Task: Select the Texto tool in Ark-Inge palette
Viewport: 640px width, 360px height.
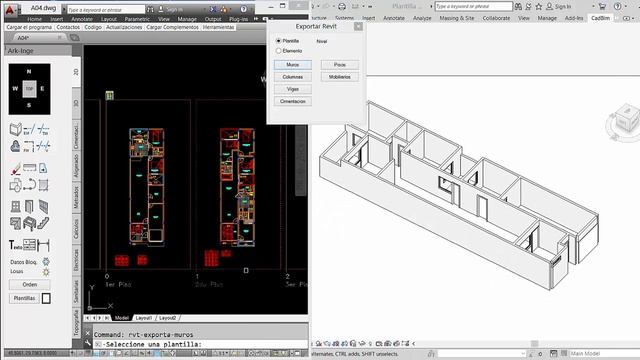Action: coord(15,245)
